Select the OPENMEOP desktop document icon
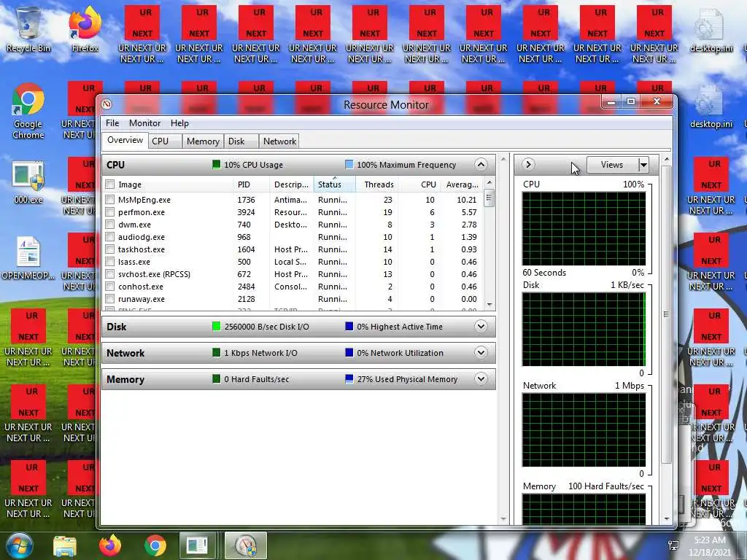This screenshot has width=747, height=560. pos(28,258)
